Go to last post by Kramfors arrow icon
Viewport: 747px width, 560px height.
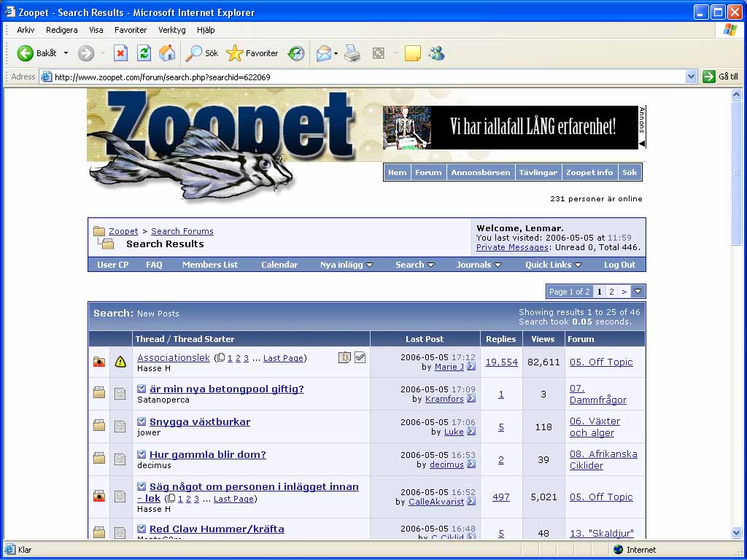471,399
